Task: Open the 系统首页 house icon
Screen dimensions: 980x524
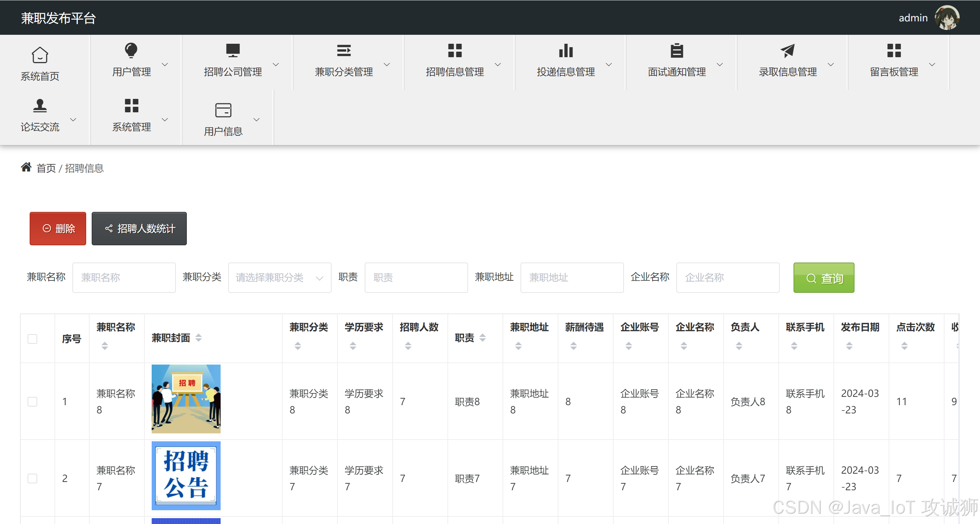Action: tap(40, 55)
